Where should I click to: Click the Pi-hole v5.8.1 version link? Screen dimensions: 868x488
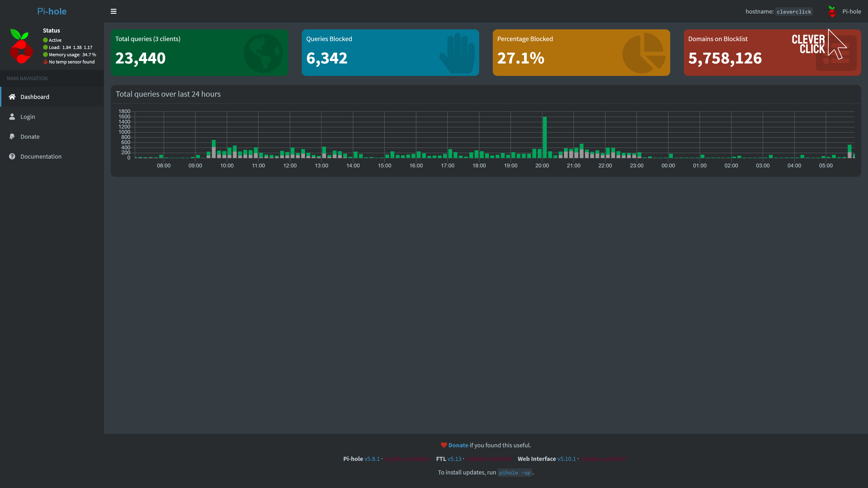pos(372,459)
